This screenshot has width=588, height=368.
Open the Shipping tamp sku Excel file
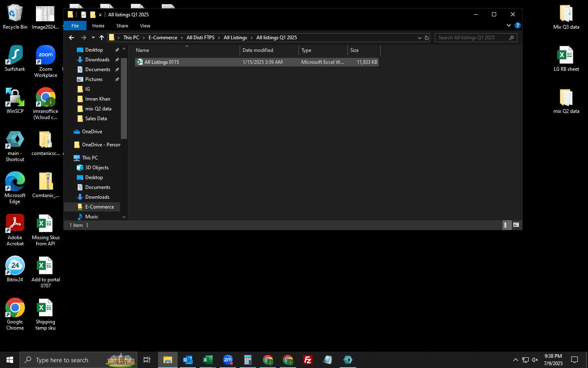pos(46,314)
